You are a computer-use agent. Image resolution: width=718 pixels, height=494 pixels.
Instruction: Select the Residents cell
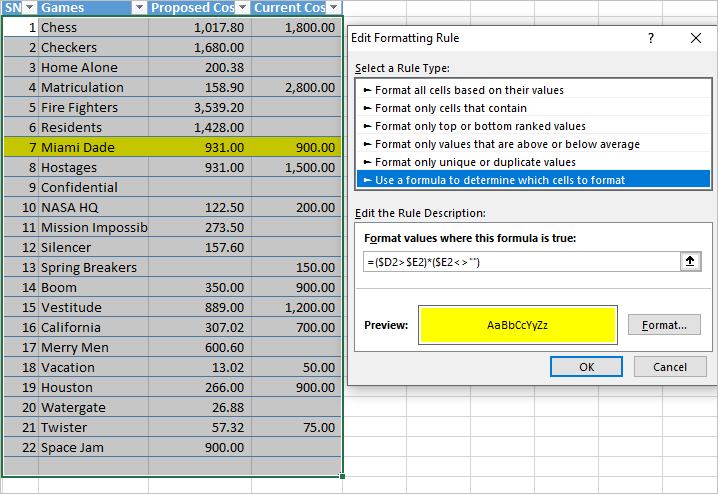coord(93,127)
